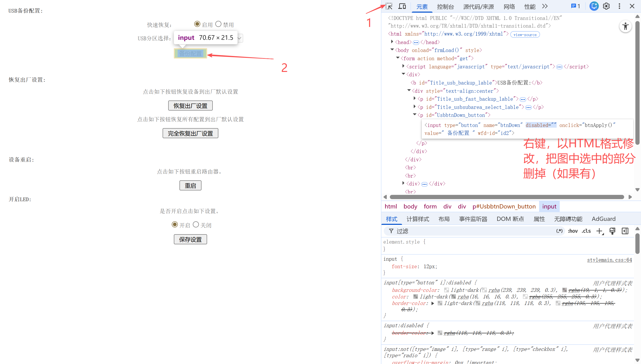The width and height of the screenshot is (641, 364).
Task: Click the ellipsis badge in the script tag row
Action: (x=559, y=67)
